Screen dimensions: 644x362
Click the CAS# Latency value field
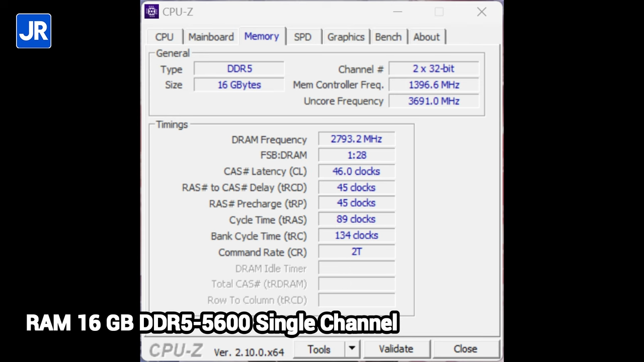[356, 171]
